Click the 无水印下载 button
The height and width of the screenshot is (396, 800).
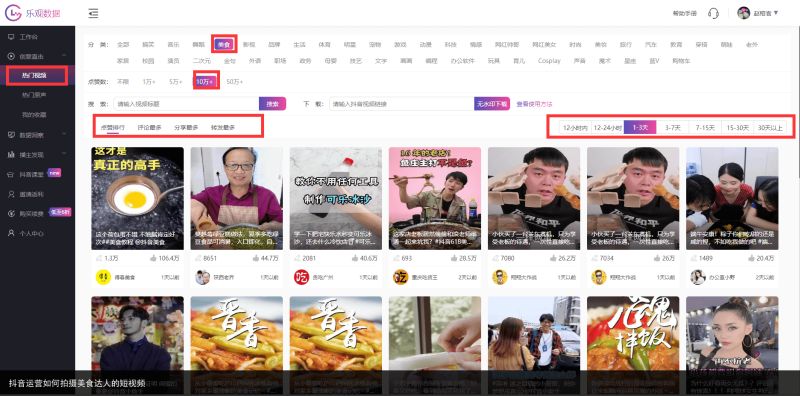(492, 104)
